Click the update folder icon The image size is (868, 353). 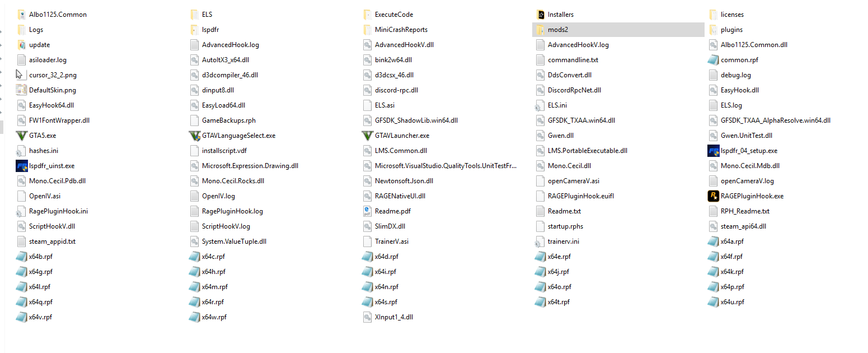pos(21,45)
